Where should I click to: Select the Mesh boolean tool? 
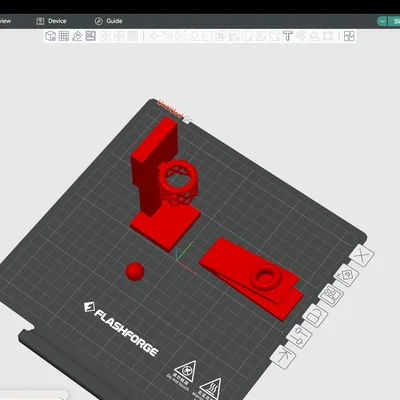[221, 36]
